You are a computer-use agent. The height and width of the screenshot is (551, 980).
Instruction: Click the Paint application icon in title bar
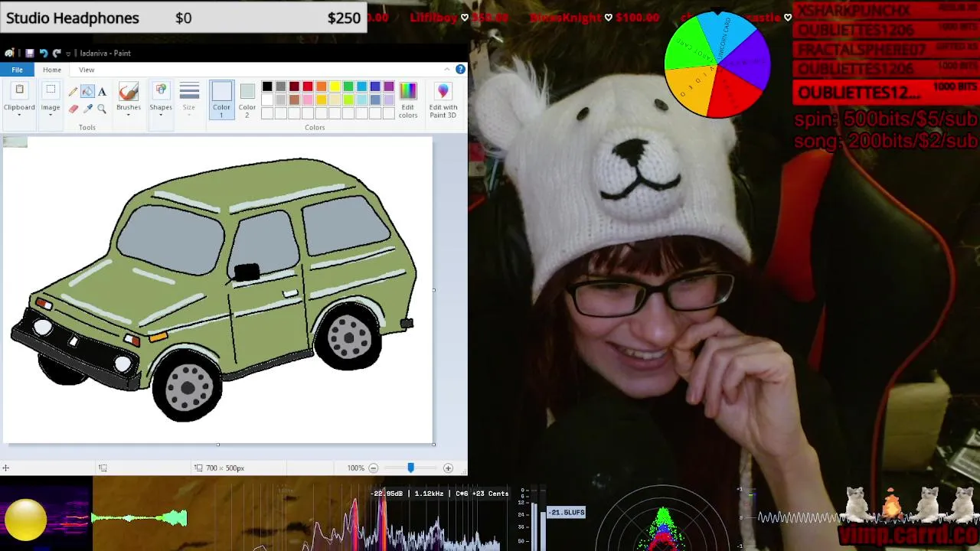click(x=9, y=53)
